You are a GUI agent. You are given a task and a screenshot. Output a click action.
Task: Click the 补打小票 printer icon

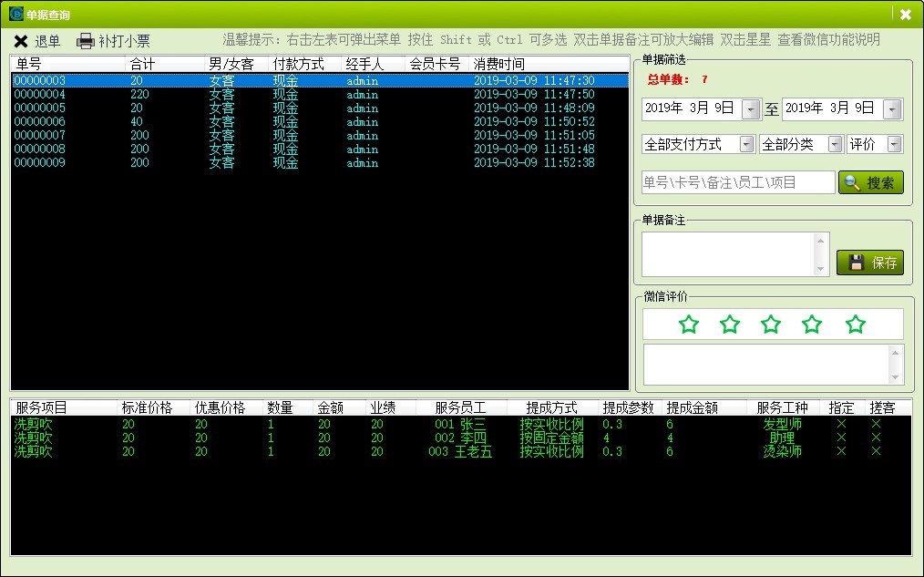[86, 41]
